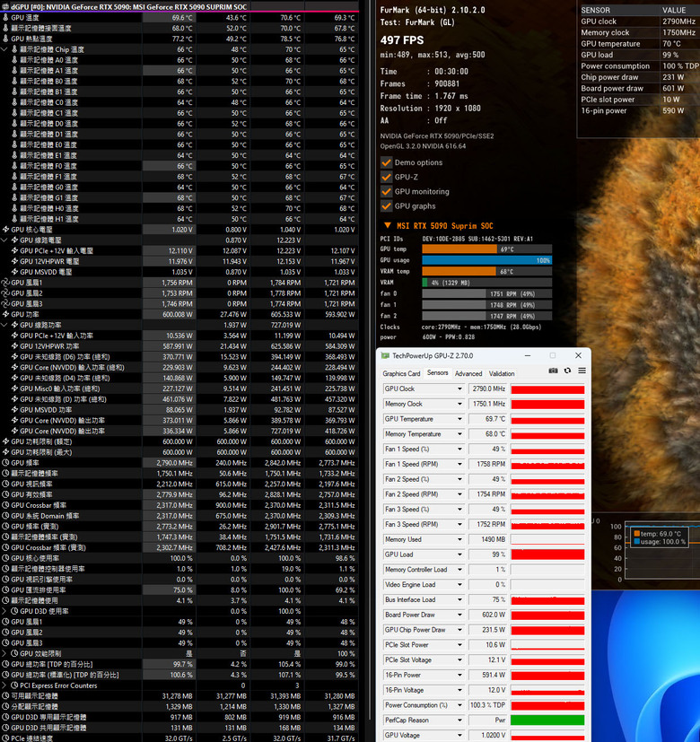Image resolution: width=700 pixels, height=742 pixels.
Task: Select the GPU 有效頻率 2,779.9 MHz value
Action: 169,494
